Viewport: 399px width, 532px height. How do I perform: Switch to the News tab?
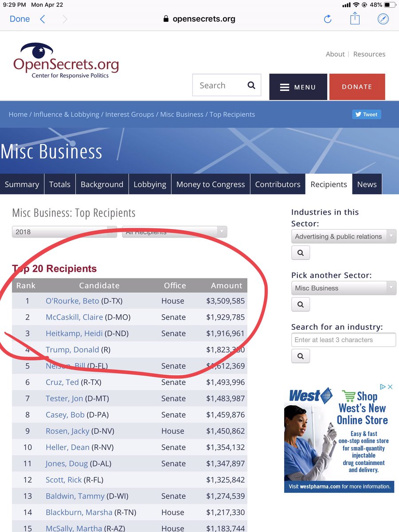click(367, 184)
